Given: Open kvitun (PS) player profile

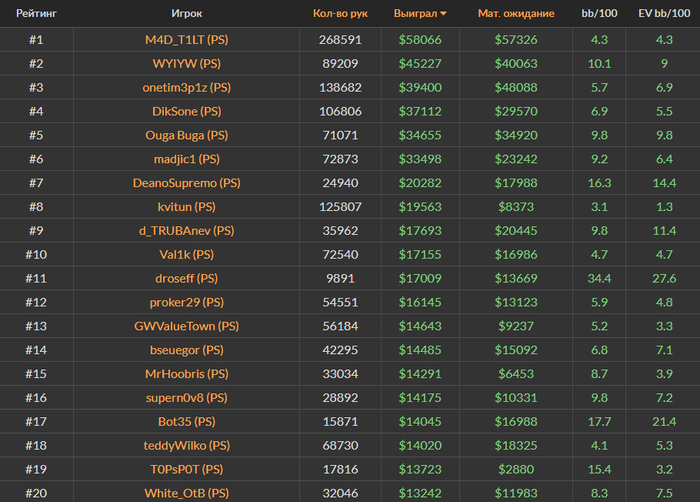Looking at the screenshot, I should click(187, 207).
